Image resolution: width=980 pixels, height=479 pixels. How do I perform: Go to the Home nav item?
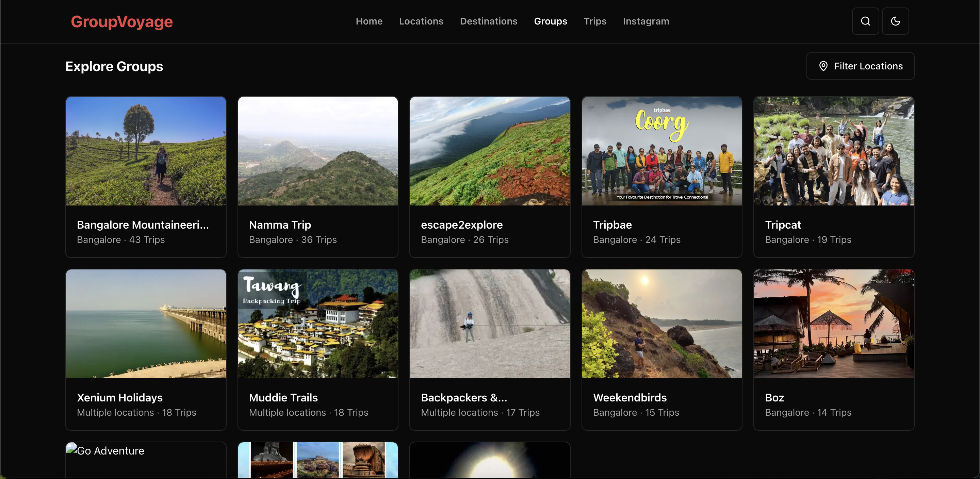[369, 21]
